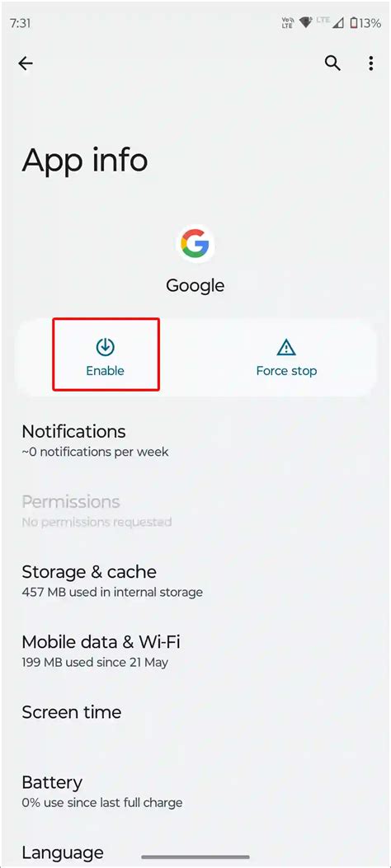Tap the Wi-Fi icon in the status bar

coord(305,23)
